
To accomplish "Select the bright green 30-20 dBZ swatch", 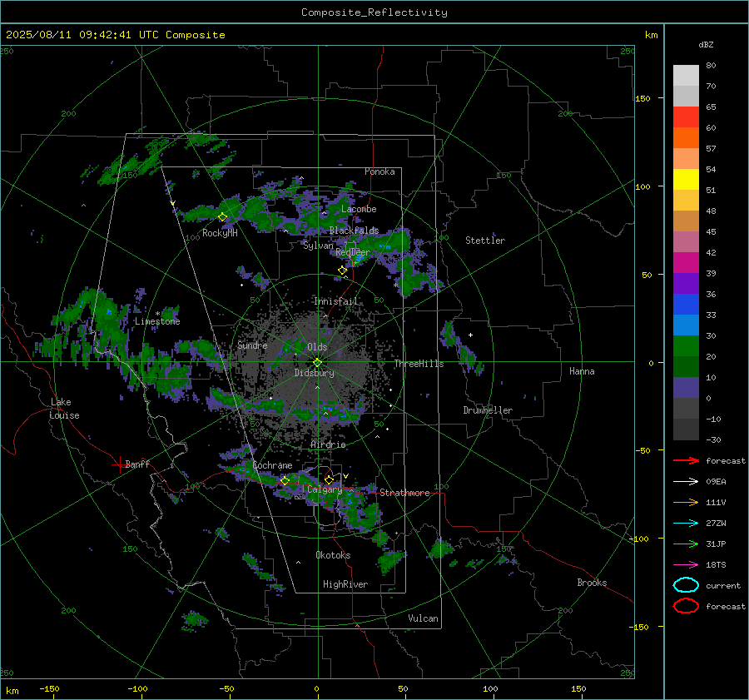I will pos(686,346).
